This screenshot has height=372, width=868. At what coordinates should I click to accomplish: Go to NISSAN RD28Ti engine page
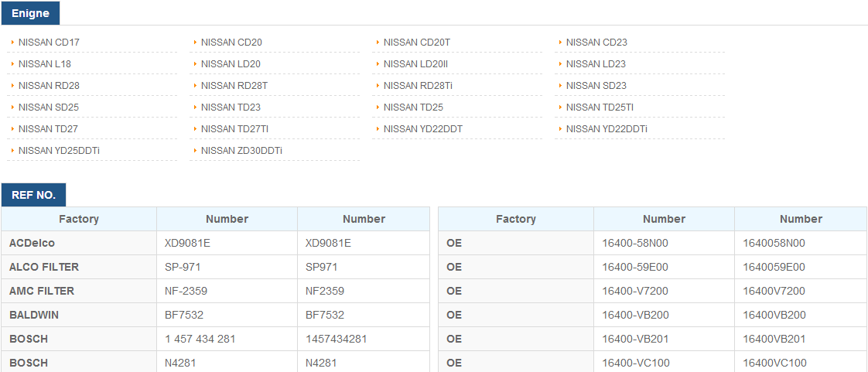418,85
